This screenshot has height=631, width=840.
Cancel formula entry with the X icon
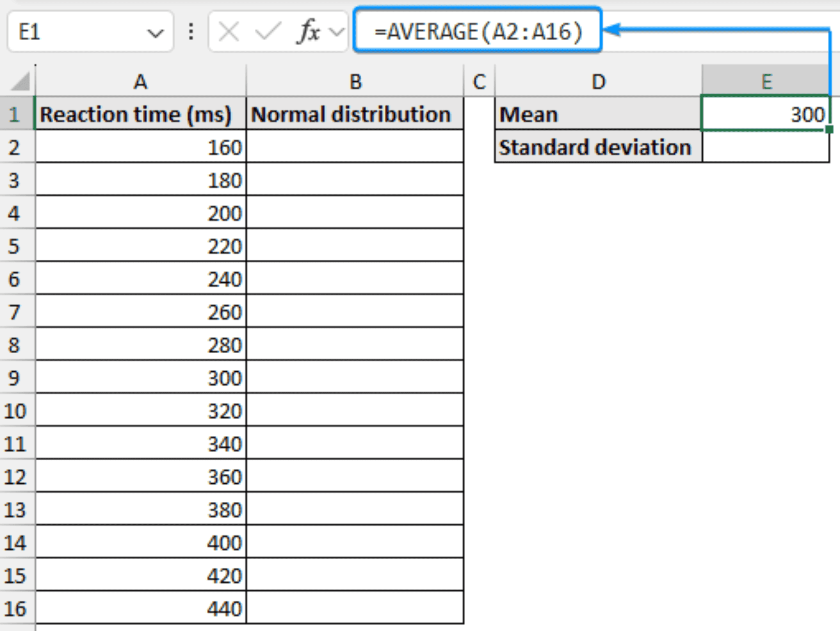pyautogui.click(x=228, y=32)
